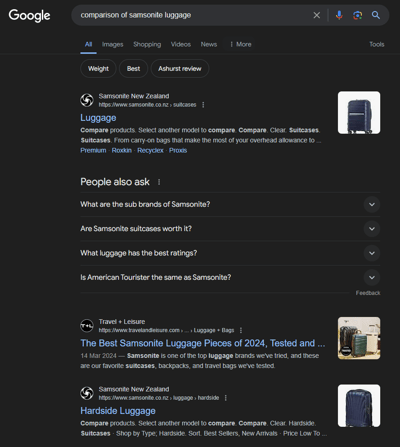Screen dimensions: 400x447
Task: Open Travel + Leisure luggage thumbnail image
Action: click(x=359, y=338)
